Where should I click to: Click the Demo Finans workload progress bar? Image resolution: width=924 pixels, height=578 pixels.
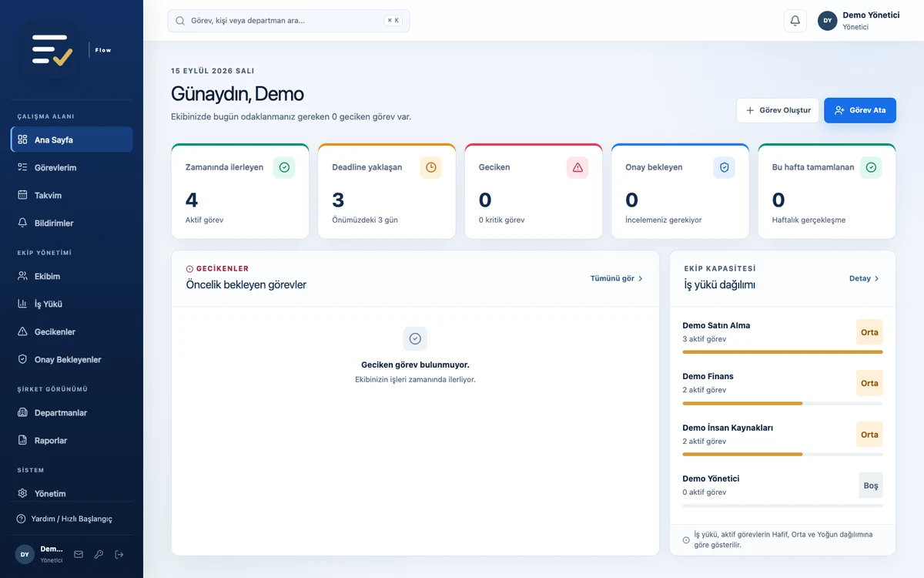pyautogui.click(x=782, y=403)
